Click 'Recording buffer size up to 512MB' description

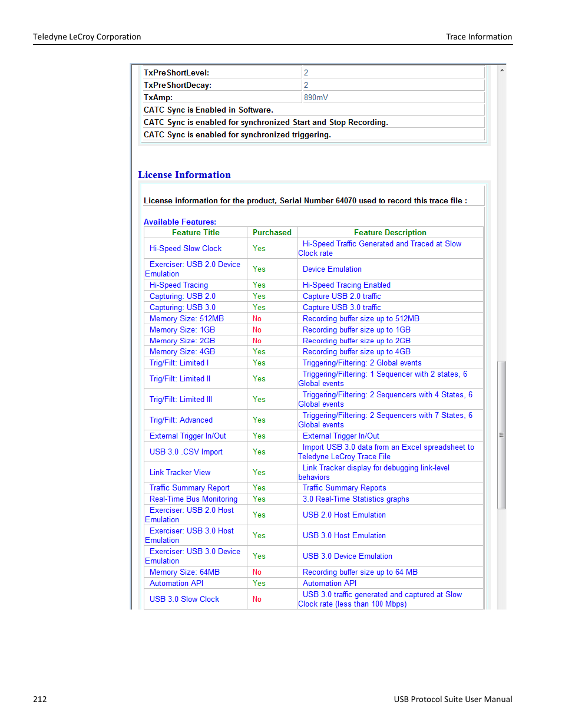click(x=361, y=319)
